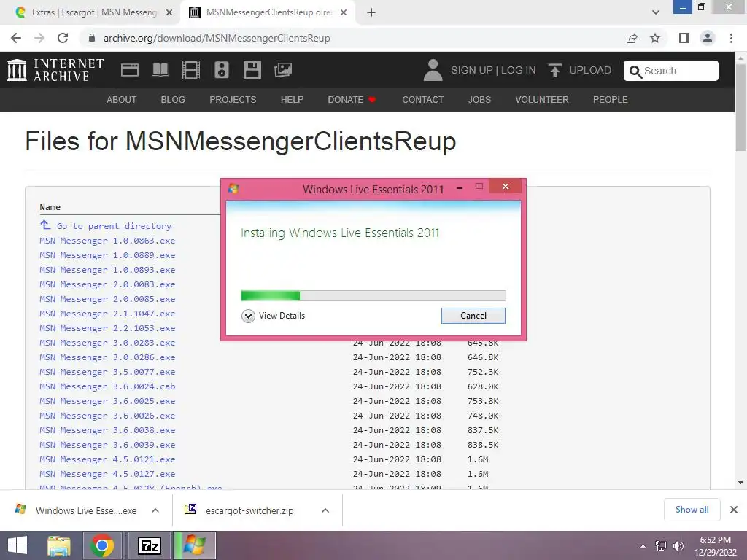
Task: Open the Audio speaker icon
Action: pyautogui.click(x=222, y=70)
